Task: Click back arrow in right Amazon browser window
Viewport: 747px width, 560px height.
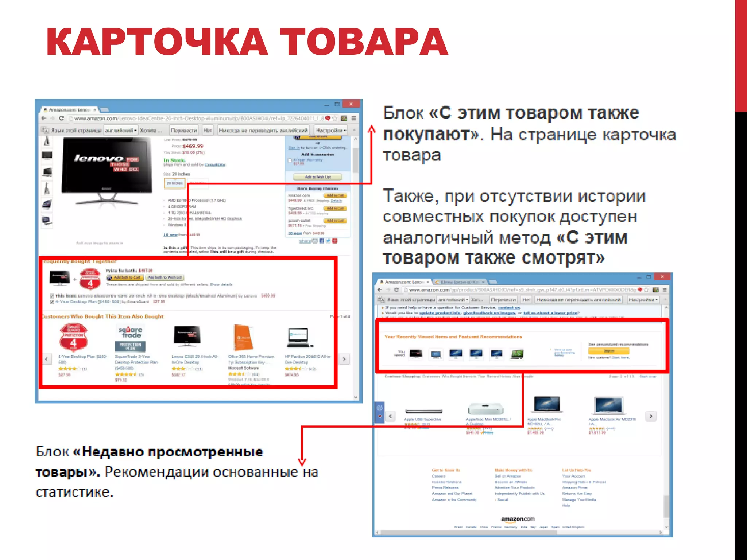Action: point(380,289)
